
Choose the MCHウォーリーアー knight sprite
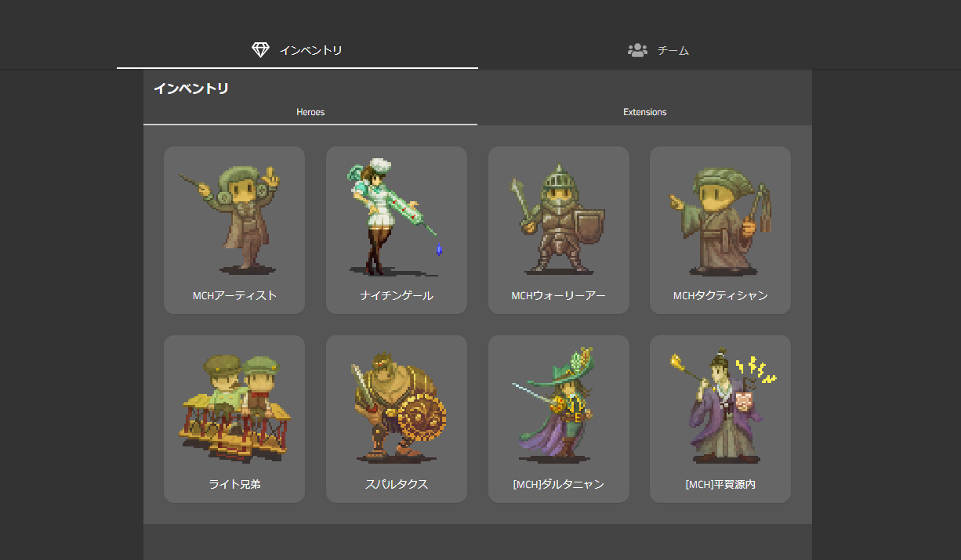558,219
